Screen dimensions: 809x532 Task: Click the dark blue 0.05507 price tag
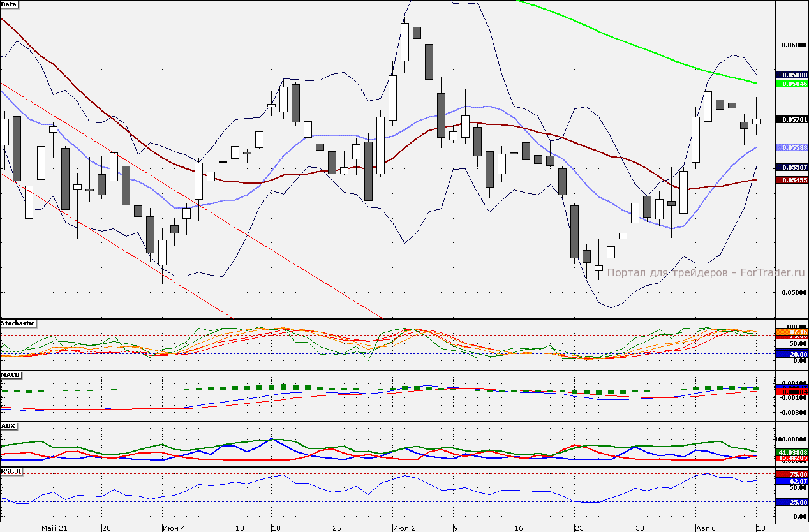point(791,167)
